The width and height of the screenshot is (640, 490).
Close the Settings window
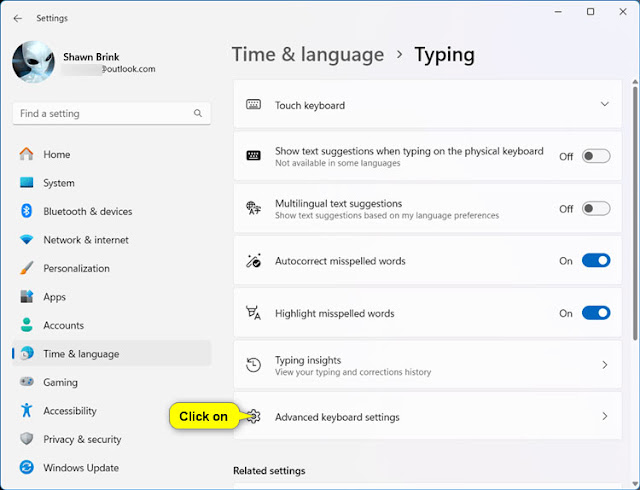[x=623, y=12]
